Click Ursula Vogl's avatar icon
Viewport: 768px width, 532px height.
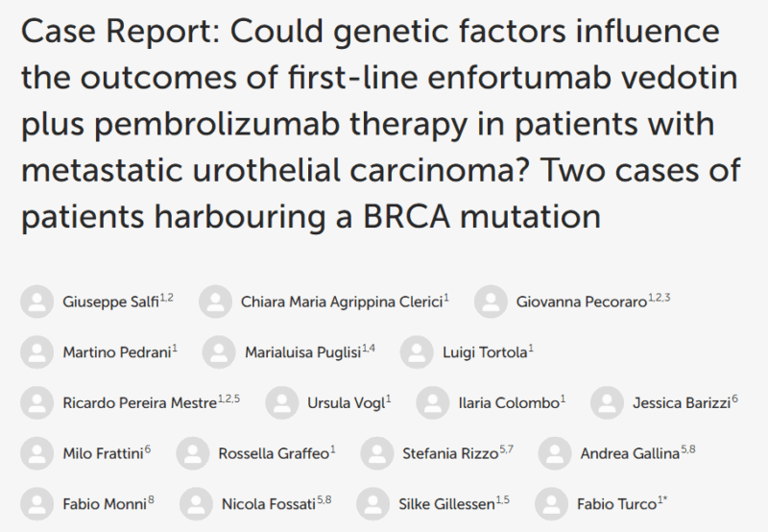click(x=281, y=401)
